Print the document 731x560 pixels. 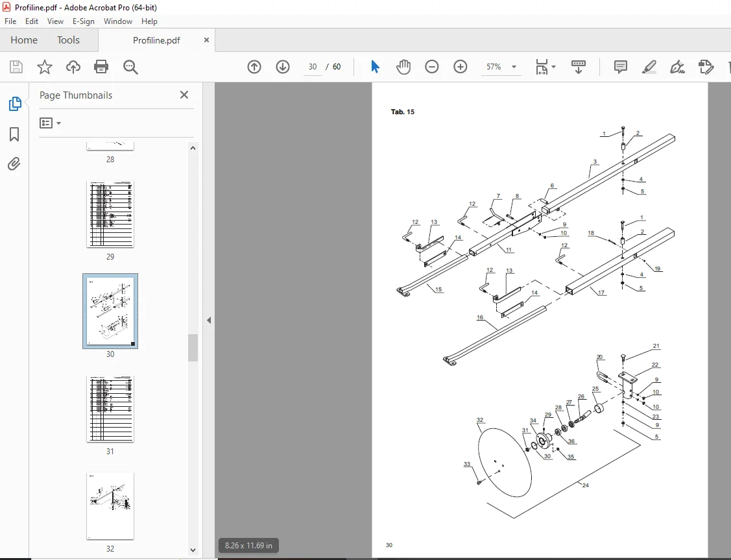[x=101, y=67]
